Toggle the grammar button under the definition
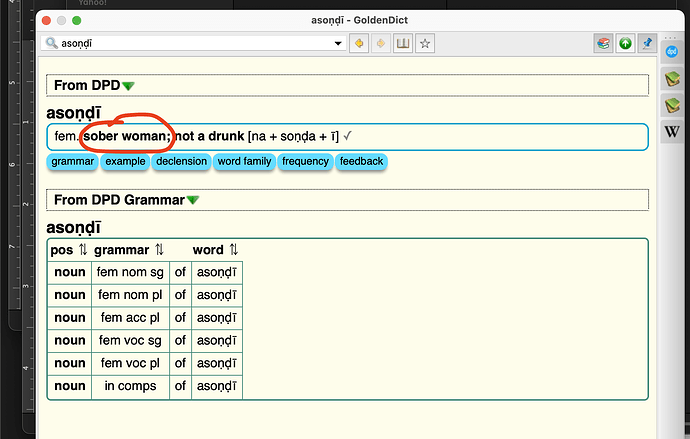 [x=72, y=161]
